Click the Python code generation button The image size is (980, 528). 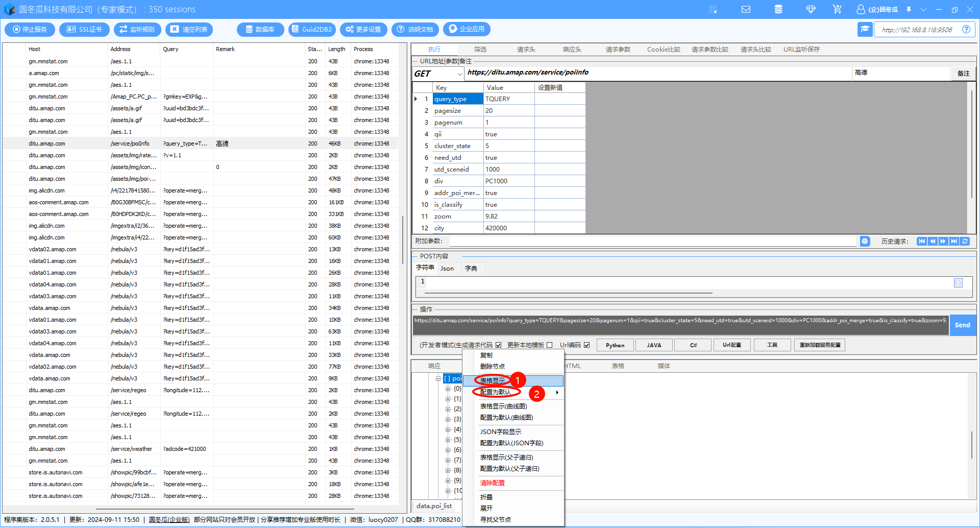(x=615, y=345)
